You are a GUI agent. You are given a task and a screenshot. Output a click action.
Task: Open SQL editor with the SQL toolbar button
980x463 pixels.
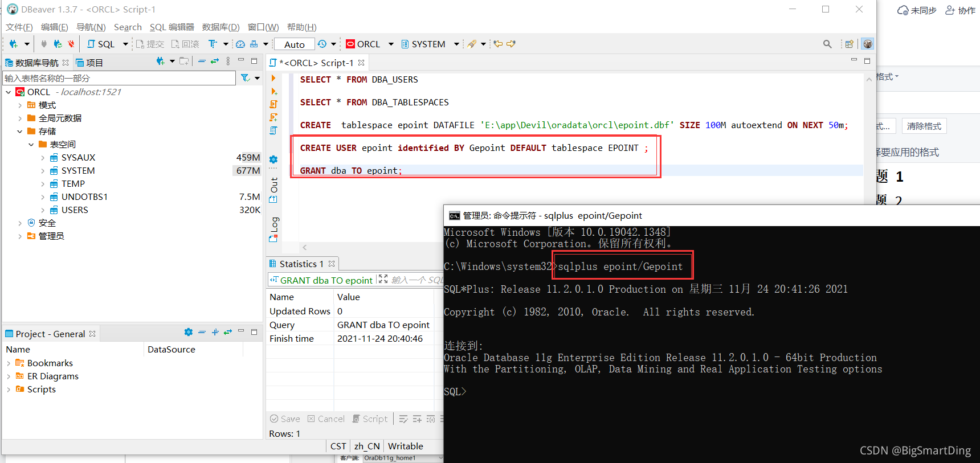click(x=101, y=44)
